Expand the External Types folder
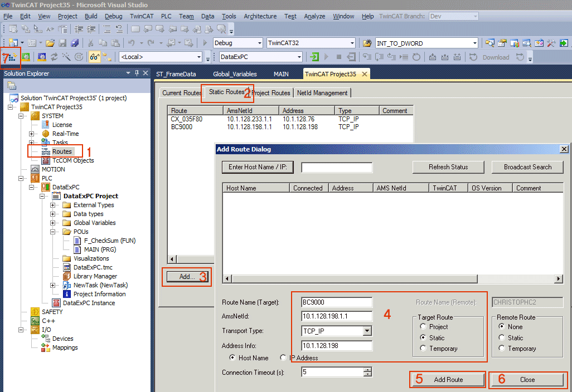The width and height of the screenshot is (572, 392). 52,205
